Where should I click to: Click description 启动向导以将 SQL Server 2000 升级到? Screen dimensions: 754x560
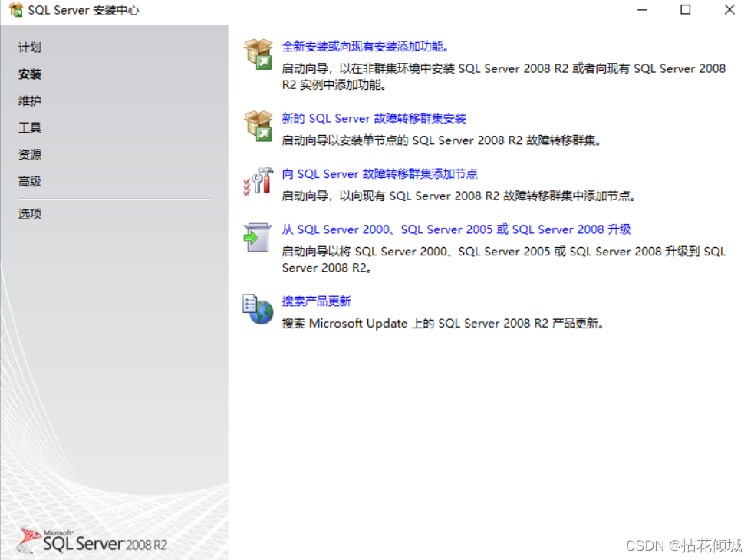click(503, 259)
